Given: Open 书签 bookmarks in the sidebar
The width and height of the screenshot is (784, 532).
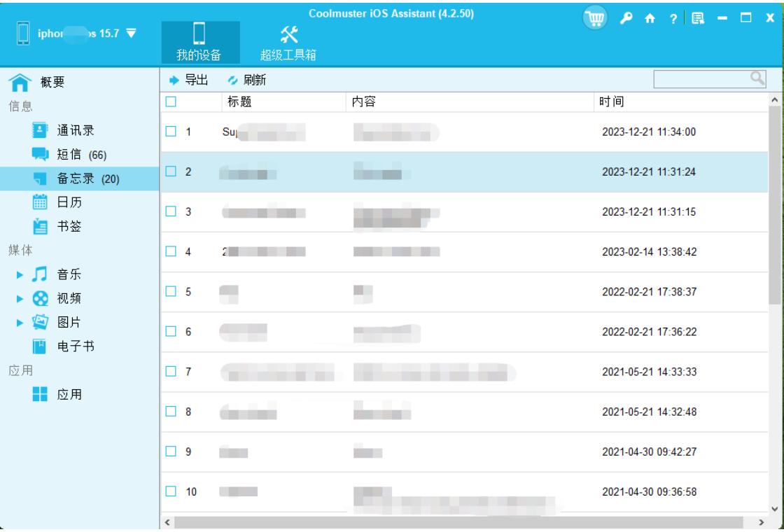Looking at the screenshot, I should coord(69,227).
